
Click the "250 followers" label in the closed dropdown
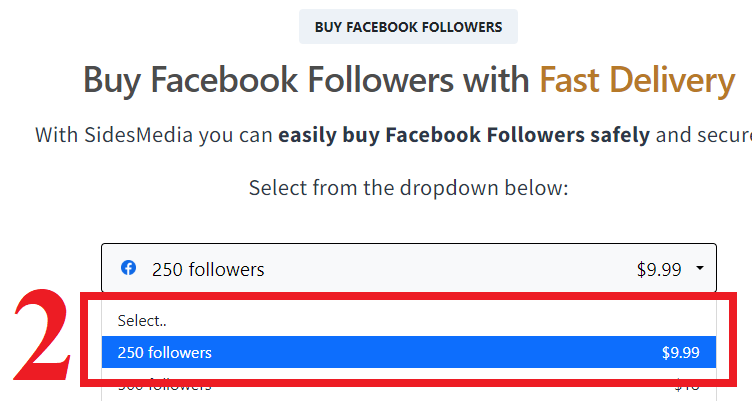208,269
